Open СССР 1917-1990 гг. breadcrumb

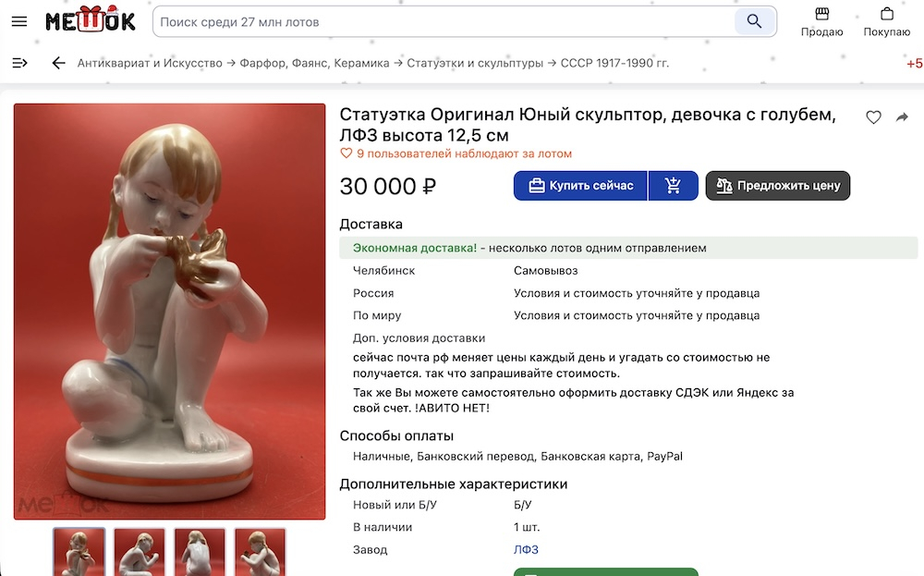[614, 63]
